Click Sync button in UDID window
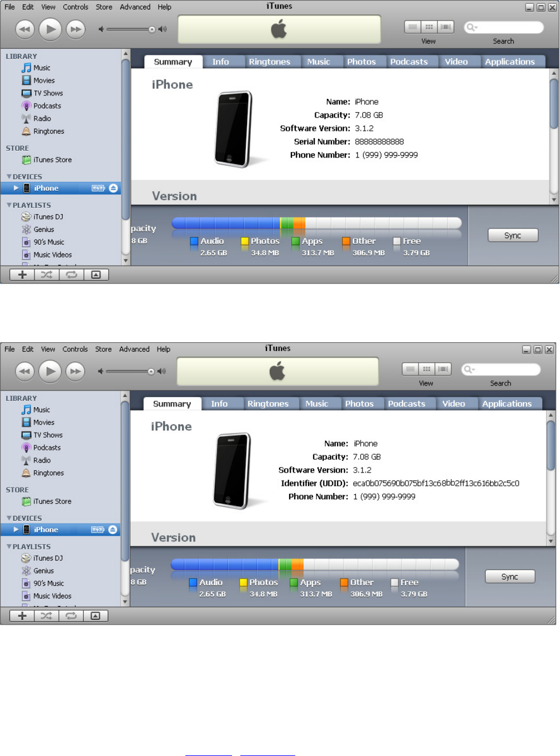Image resolution: width=560 pixels, height=756 pixels. pyautogui.click(x=510, y=576)
